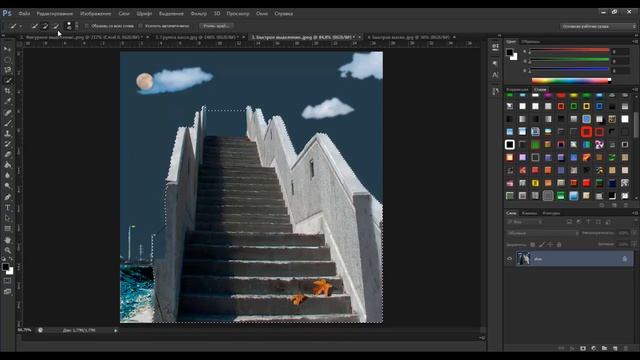
Task: Click the color spectrum ramp
Action: [x=571, y=81]
